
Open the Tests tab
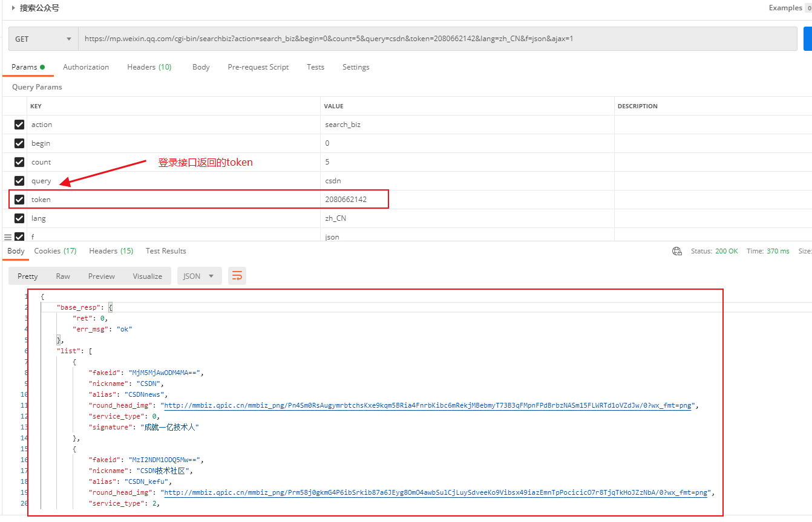[x=315, y=67]
